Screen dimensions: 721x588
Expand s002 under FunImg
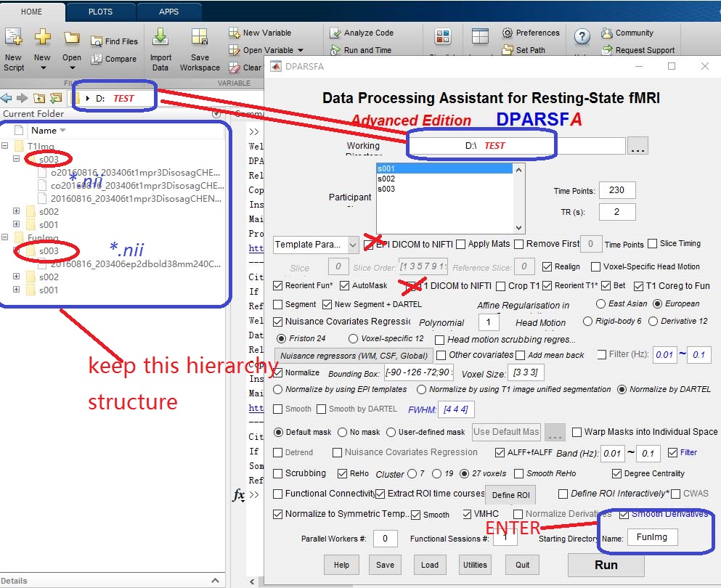click(x=16, y=277)
